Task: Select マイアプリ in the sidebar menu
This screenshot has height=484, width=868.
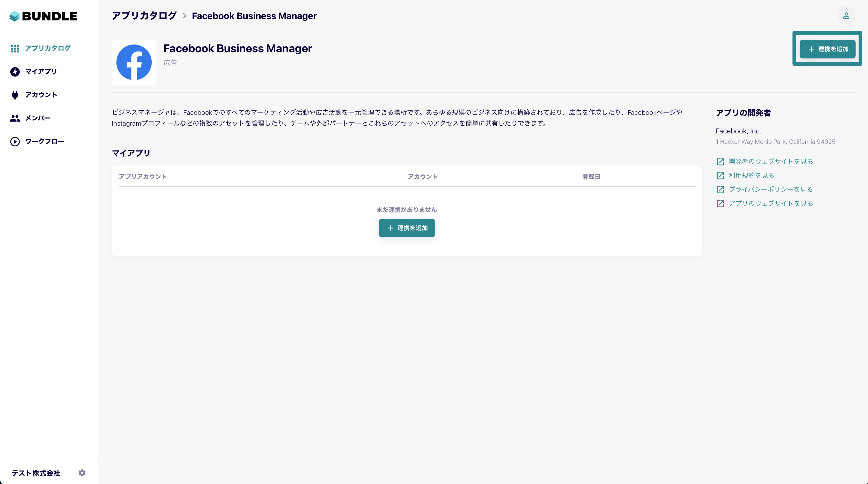Action: (x=41, y=71)
